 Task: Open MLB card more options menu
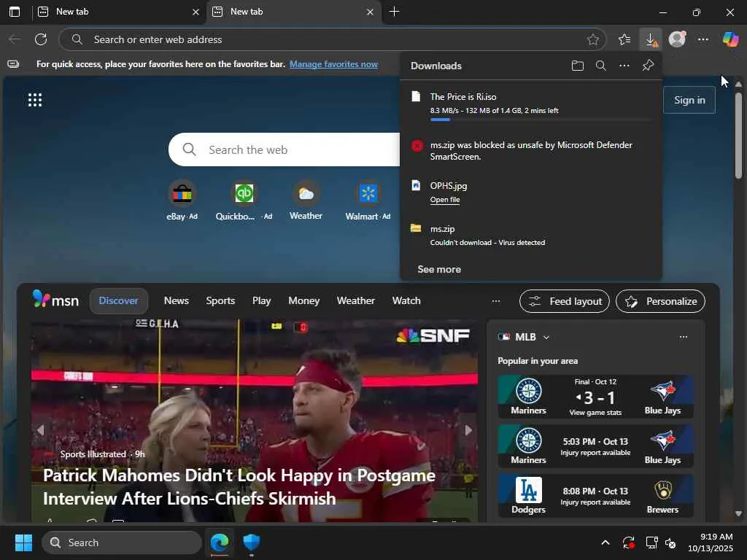click(x=683, y=337)
